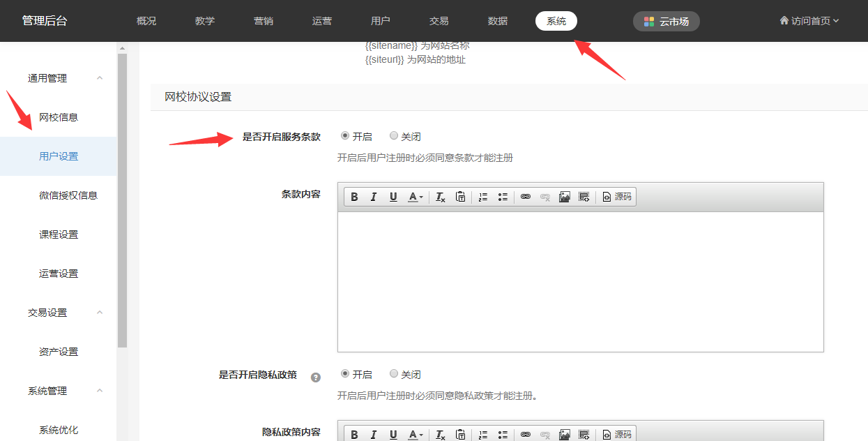
Task: Click the 云市场 button
Action: tap(666, 22)
